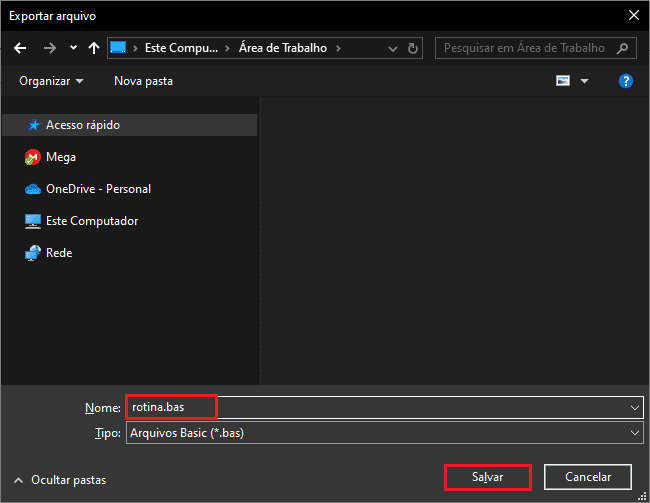Select Este Compu... breadcrumb segment
Screen dimensions: 650x503
coord(181,48)
